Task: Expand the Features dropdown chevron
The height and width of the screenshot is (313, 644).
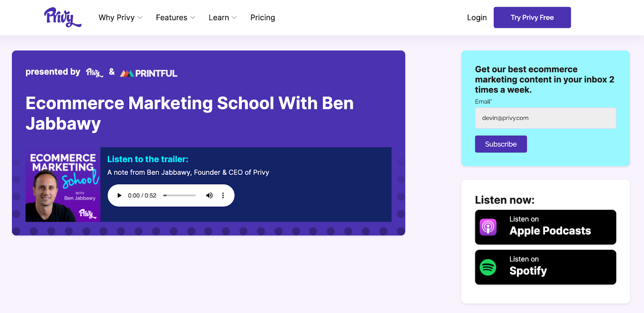Action: [x=193, y=18]
